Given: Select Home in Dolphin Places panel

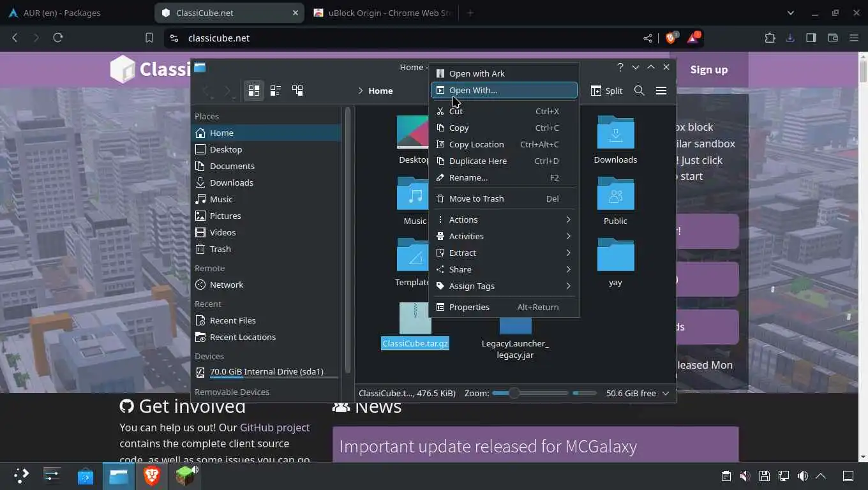Looking at the screenshot, I should click(x=267, y=133).
